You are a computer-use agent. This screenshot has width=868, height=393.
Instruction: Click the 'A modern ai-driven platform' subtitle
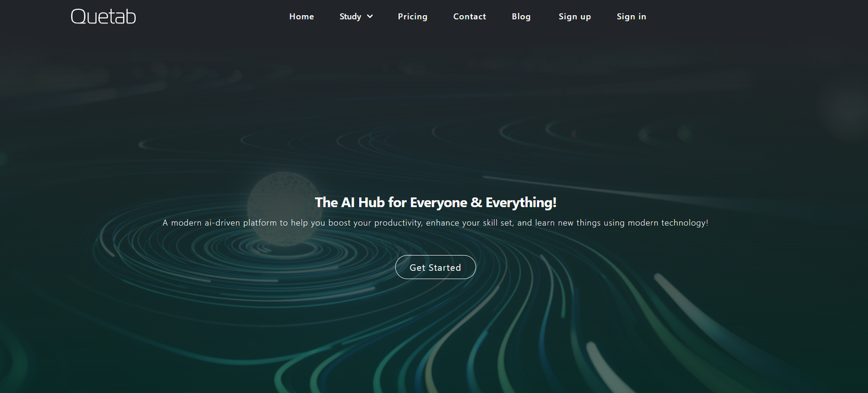tap(435, 223)
